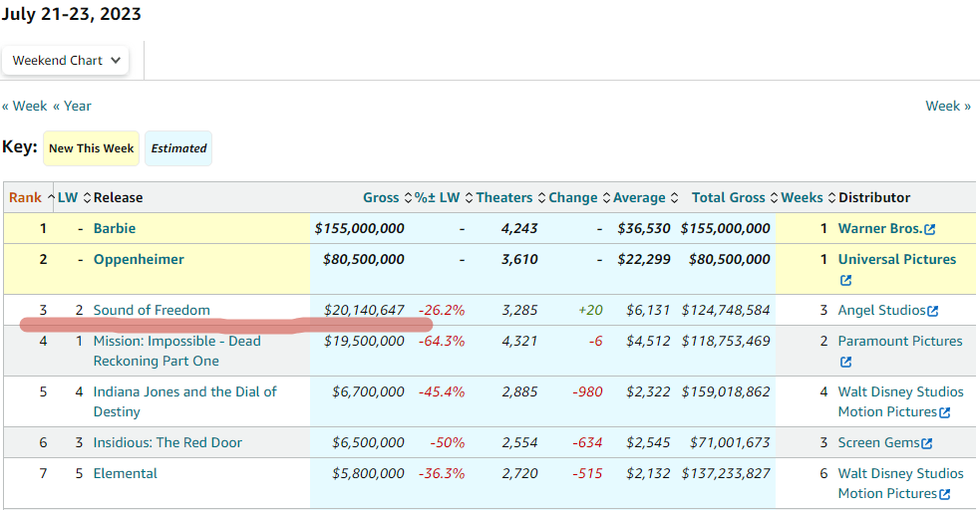Screen dimensions: 980x510
Task: Sort by %± LW column
Action: click(x=444, y=198)
